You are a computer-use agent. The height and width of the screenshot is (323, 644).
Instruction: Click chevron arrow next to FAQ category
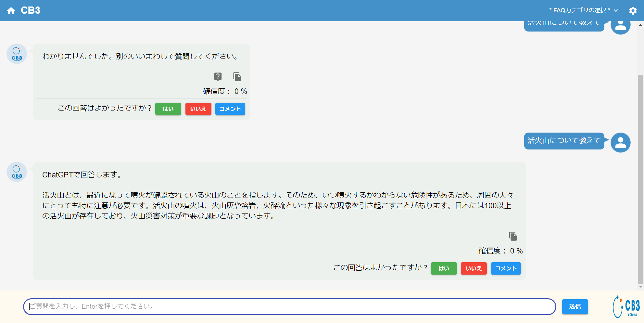click(616, 11)
